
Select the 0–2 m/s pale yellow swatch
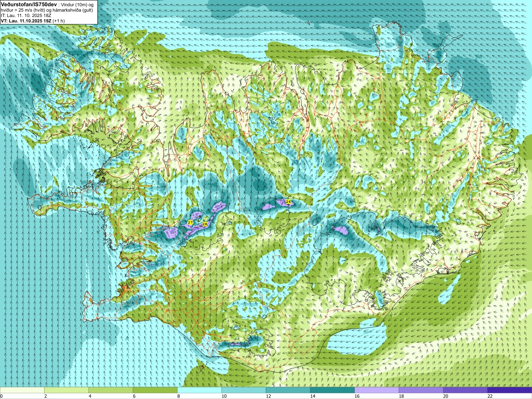coord(22,390)
